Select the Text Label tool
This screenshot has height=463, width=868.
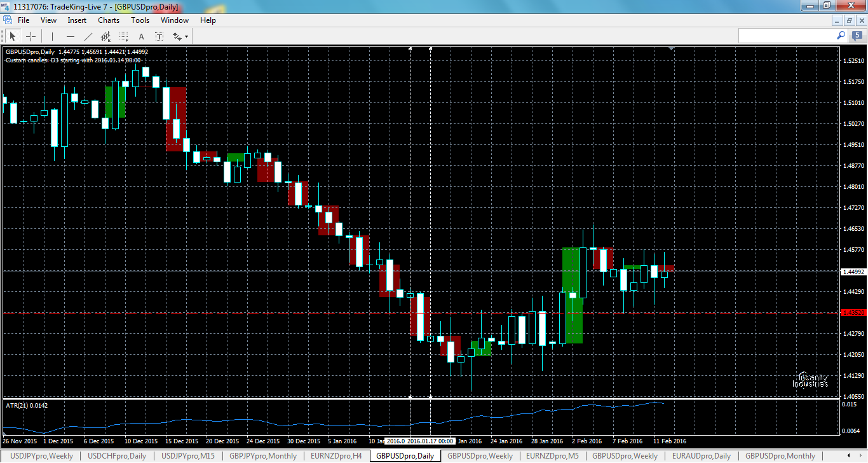pyautogui.click(x=159, y=36)
